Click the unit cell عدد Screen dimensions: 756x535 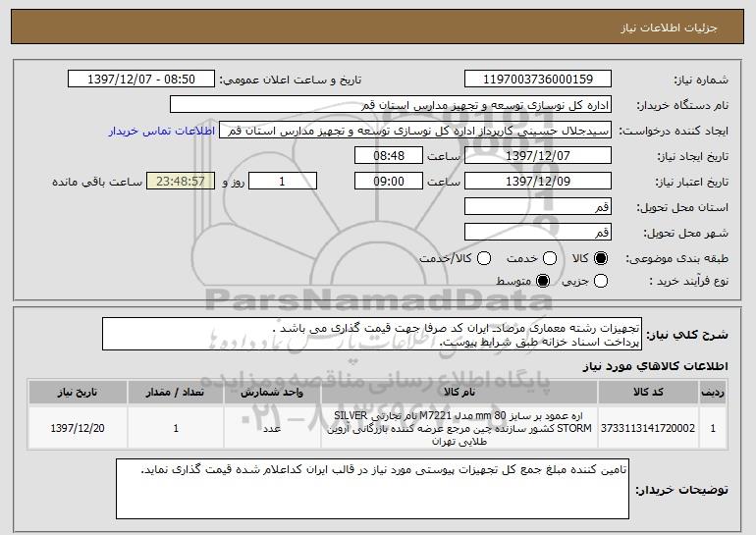click(x=272, y=428)
